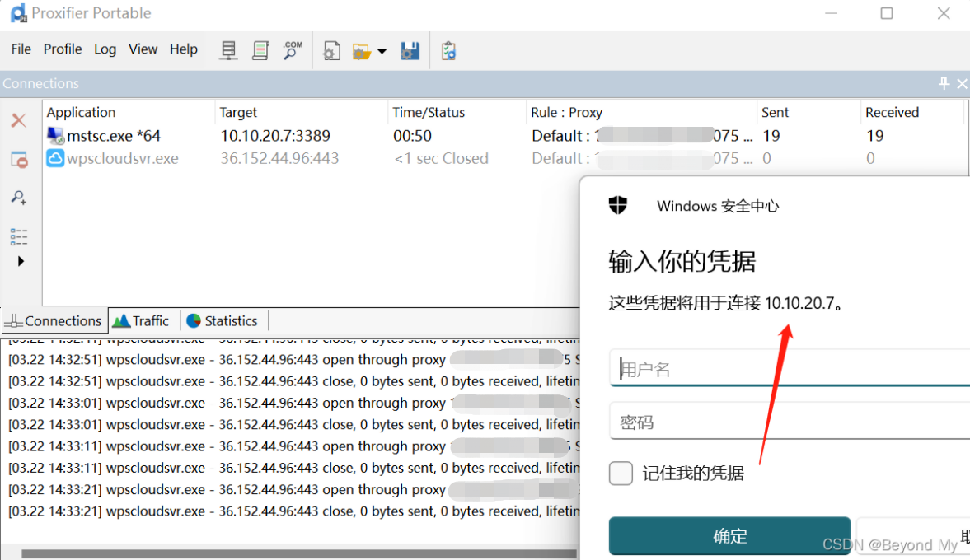Click the list view sidebar icon
Viewport: 970px width, 560px height.
tap(19, 236)
